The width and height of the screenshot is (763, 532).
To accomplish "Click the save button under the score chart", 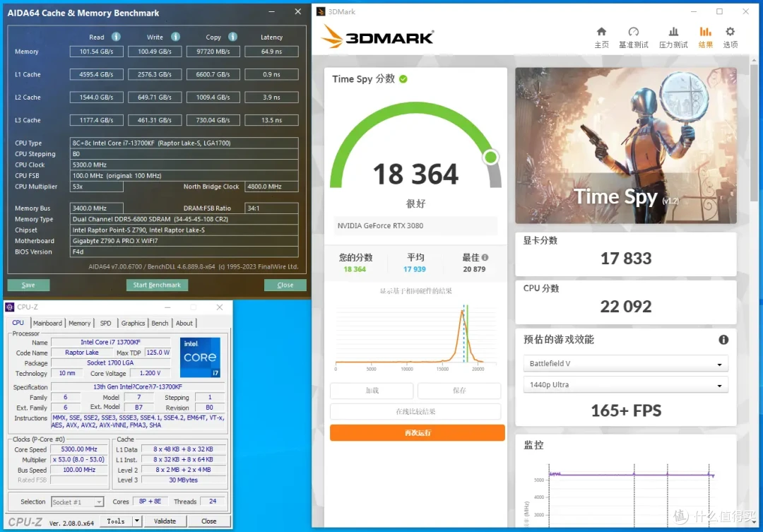I will click(x=459, y=391).
